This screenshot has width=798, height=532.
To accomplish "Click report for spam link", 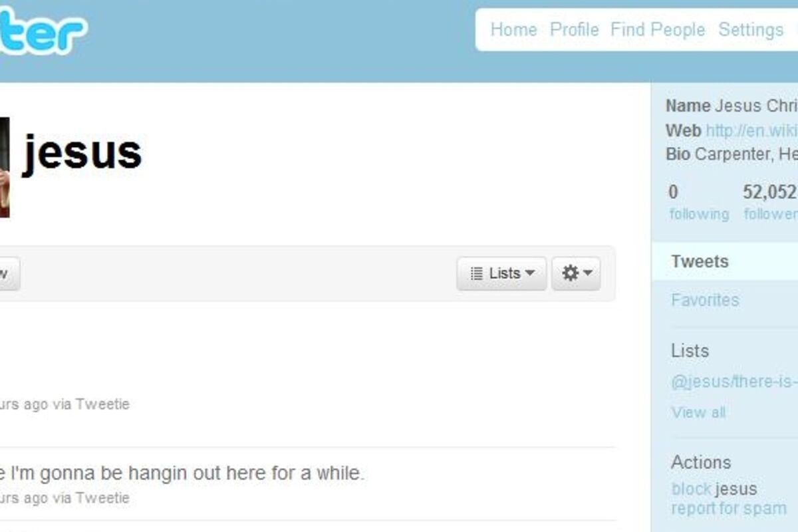I will click(x=729, y=509).
